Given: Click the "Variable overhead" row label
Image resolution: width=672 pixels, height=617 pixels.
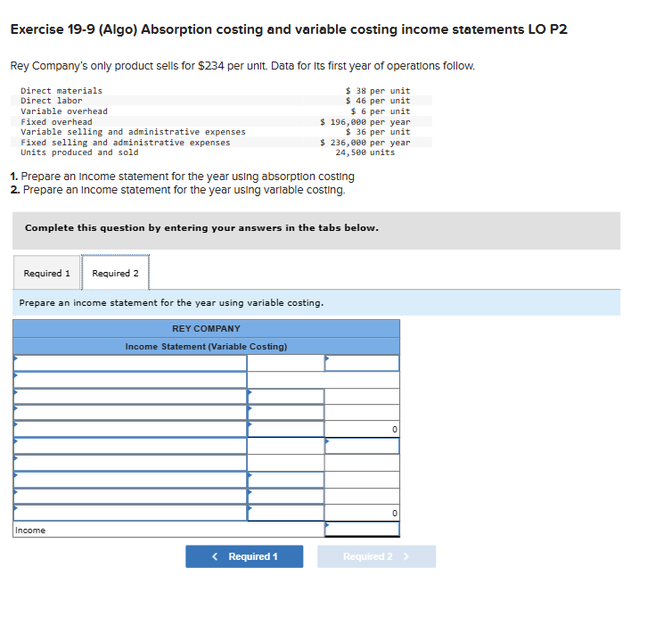Looking at the screenshot, I should point(64,111).
